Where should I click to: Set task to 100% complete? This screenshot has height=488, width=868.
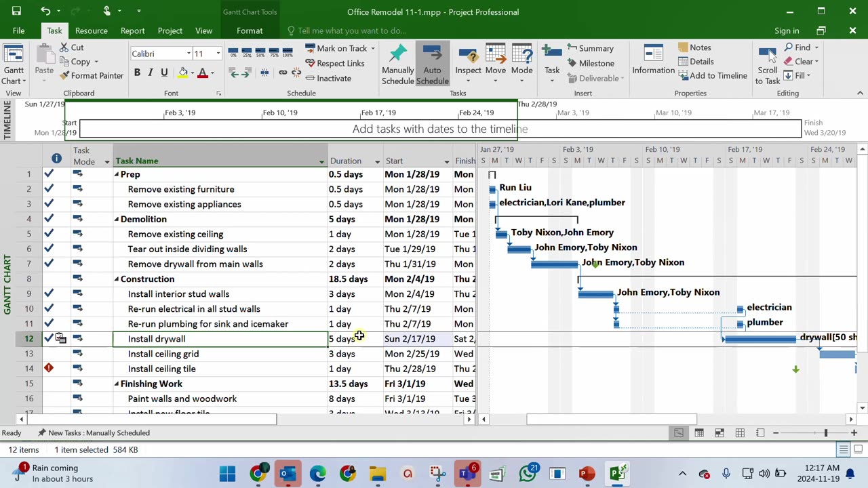288,53
